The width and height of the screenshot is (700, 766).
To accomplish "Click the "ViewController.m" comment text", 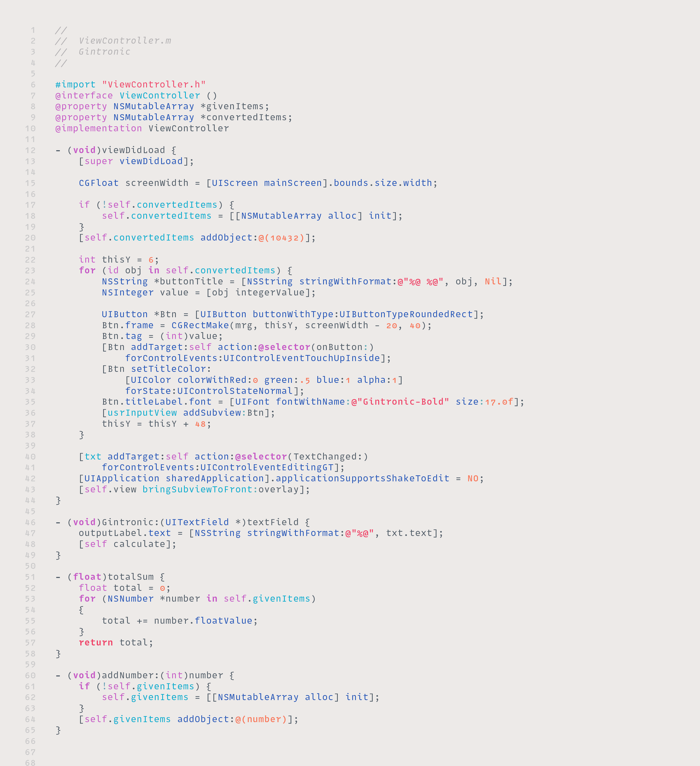I will (125, 41).
